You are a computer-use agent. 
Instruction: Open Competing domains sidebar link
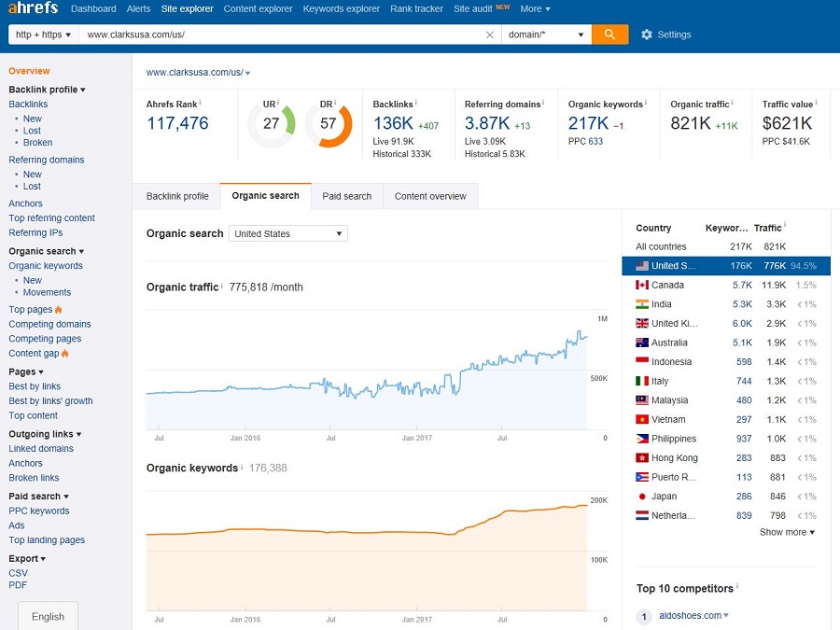(x=49, y=324)
